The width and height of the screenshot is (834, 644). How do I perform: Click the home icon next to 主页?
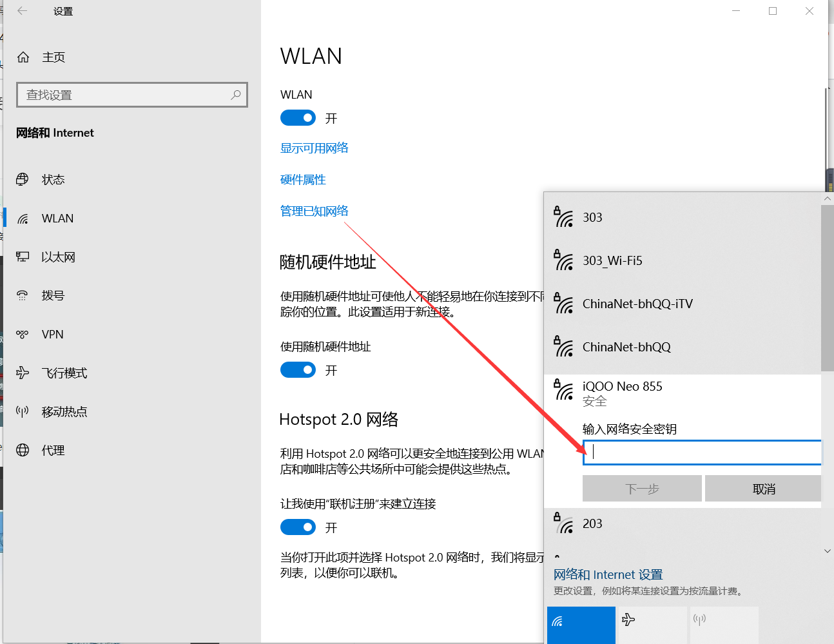click(23, 57)
